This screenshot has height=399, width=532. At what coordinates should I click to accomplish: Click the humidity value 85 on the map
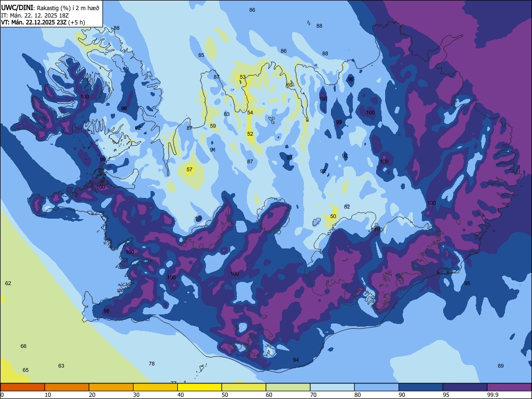click(201, 55)
